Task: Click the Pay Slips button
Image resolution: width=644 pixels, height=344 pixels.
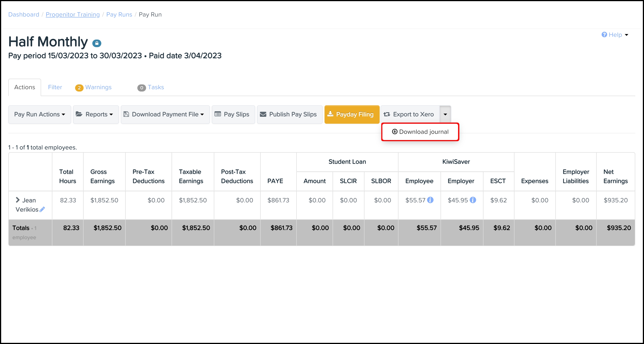Action: (x=233, y=114)
